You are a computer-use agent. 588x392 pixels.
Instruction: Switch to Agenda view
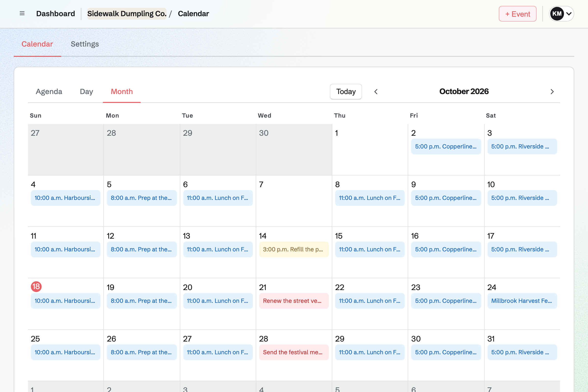tap(49, 91)
